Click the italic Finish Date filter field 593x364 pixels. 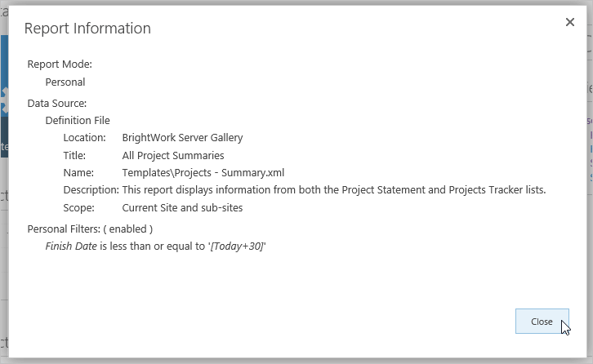[71, 246]
